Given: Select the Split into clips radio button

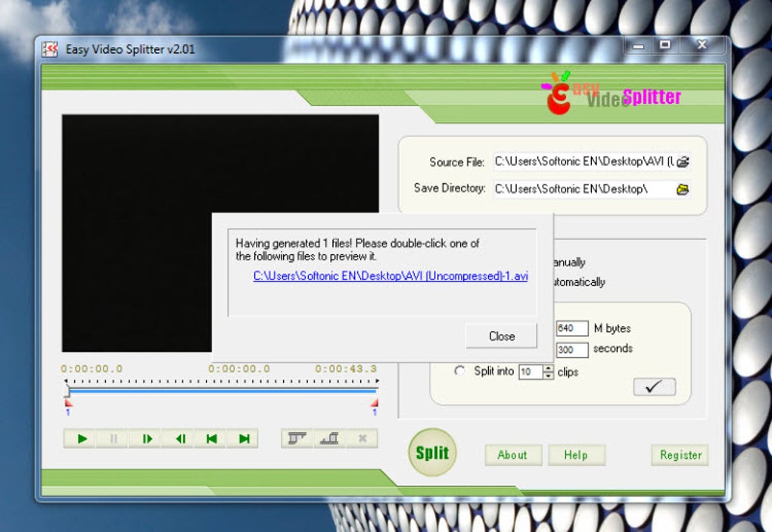Looking at the screenshot, I should click(459, 371).
